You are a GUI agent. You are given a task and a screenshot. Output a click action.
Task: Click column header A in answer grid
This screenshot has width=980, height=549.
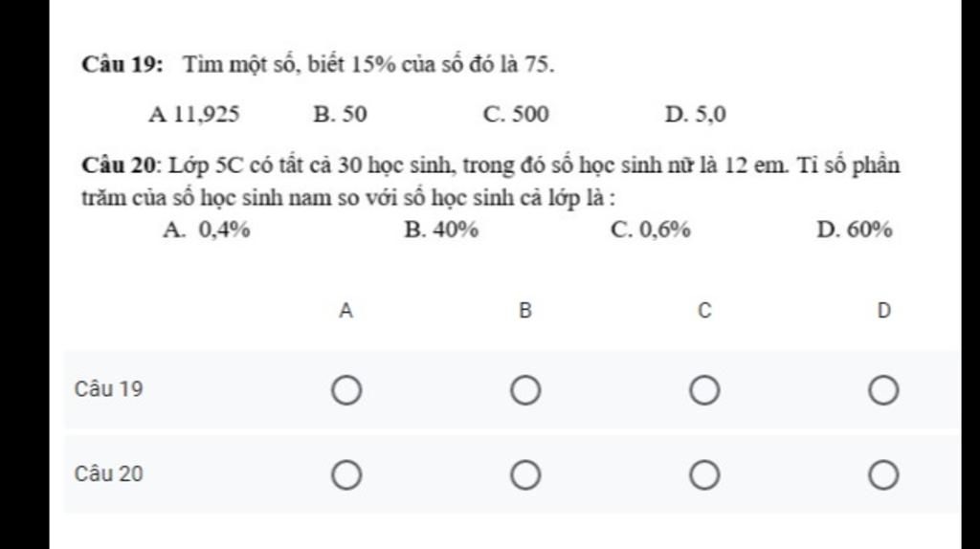pos(346,311)
